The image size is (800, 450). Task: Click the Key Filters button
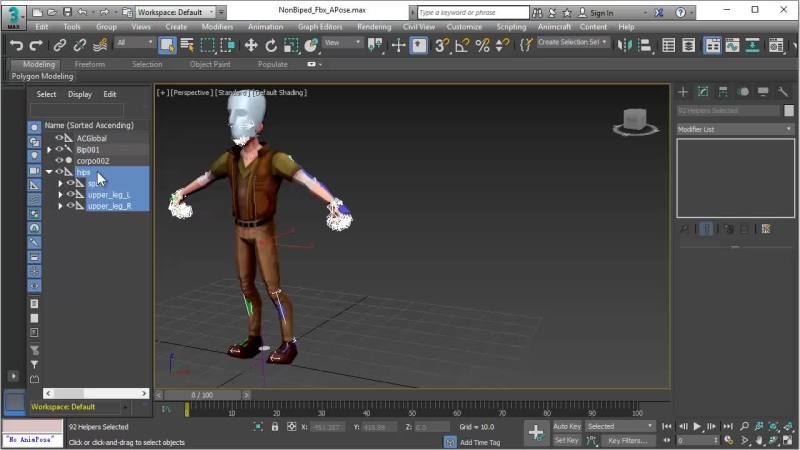(627, 440)
